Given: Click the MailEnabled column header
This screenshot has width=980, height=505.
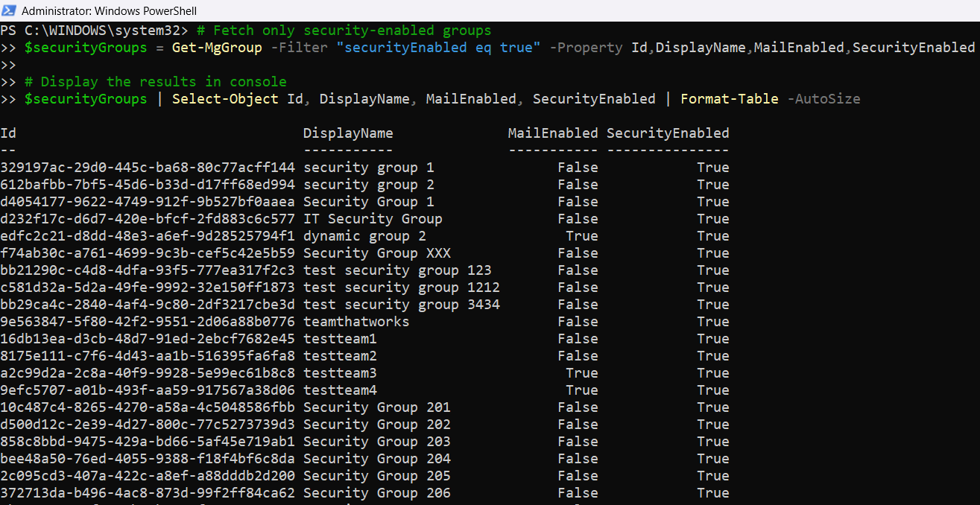Looking at the screenshot, I should click(x=553, y=133).
